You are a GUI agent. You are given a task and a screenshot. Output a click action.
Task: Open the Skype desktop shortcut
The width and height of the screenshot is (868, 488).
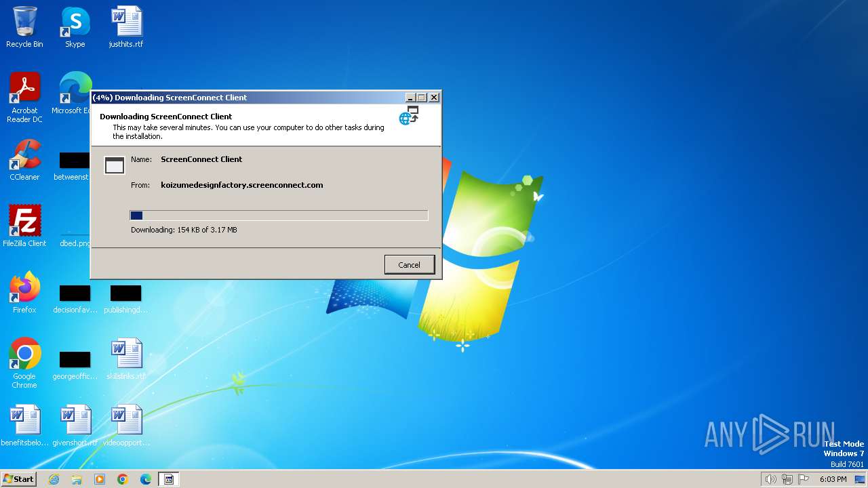coord(75,27)
